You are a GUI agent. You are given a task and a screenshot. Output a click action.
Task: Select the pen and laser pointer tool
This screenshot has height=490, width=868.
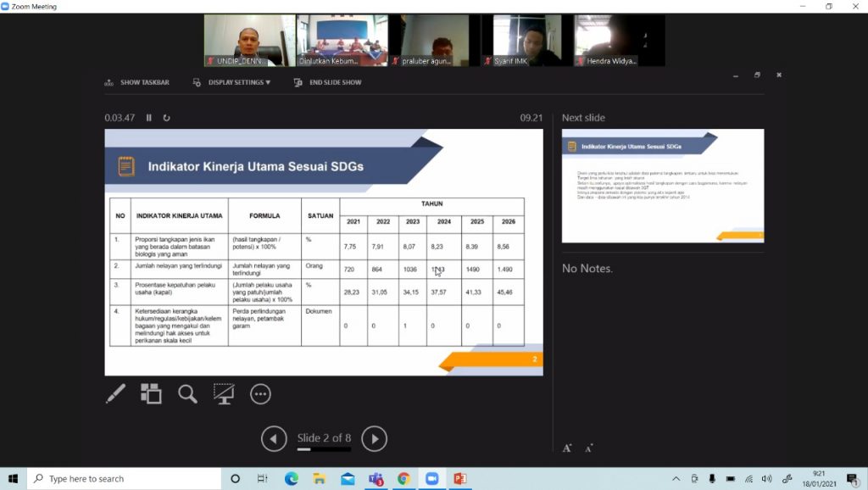115,393
